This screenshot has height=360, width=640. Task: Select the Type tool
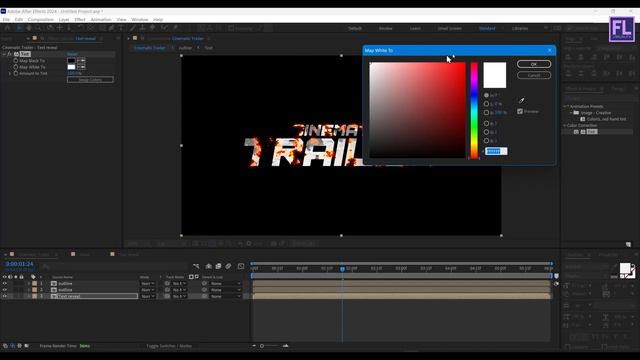click(121, 28)
